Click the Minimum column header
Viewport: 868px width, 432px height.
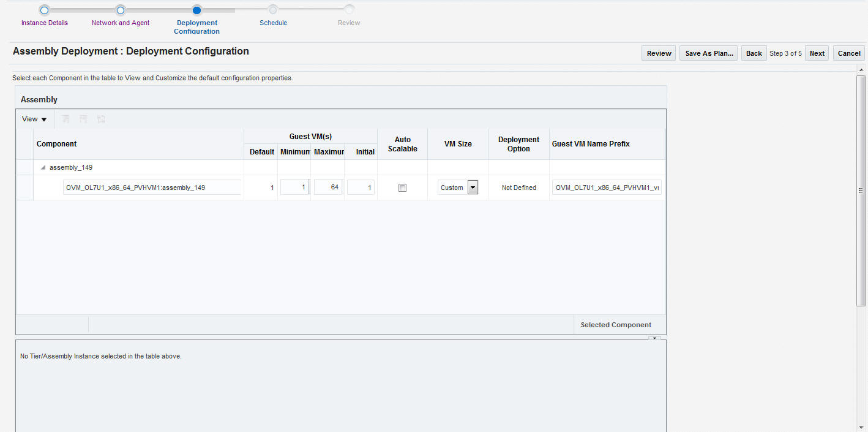tap(296, 152)
